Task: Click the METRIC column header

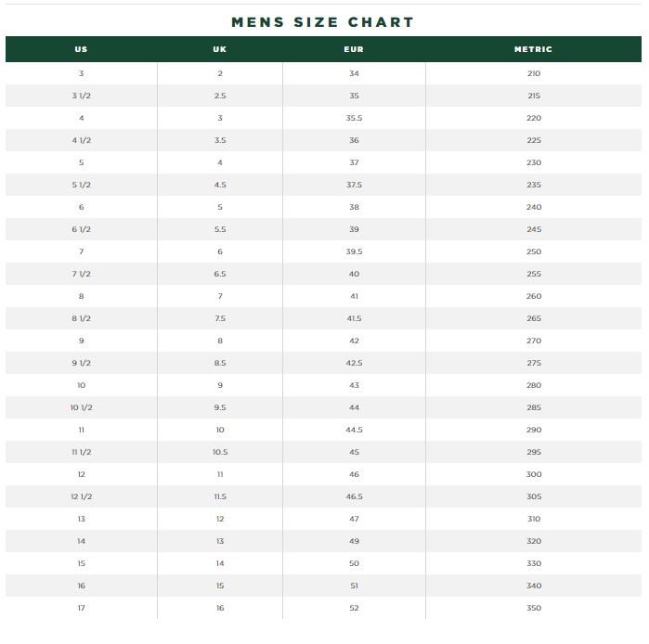Action: [x=533, y=49]
